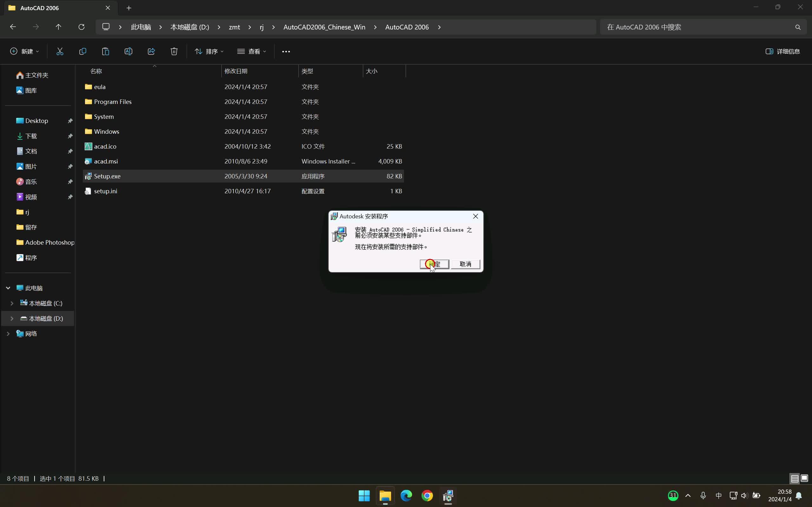
Task: Open the 详细信息 details pane
Action: pyautogui.click(x=783, y=51)
